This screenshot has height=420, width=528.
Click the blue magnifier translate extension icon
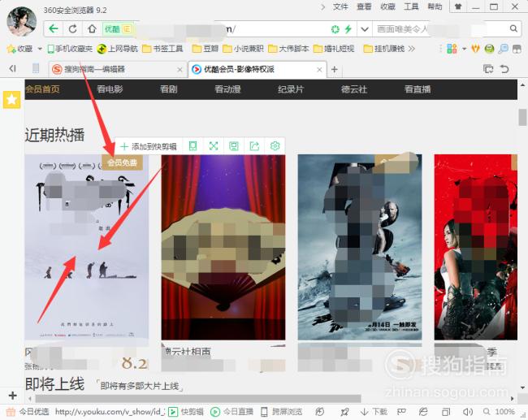click(x=503, y=50)
